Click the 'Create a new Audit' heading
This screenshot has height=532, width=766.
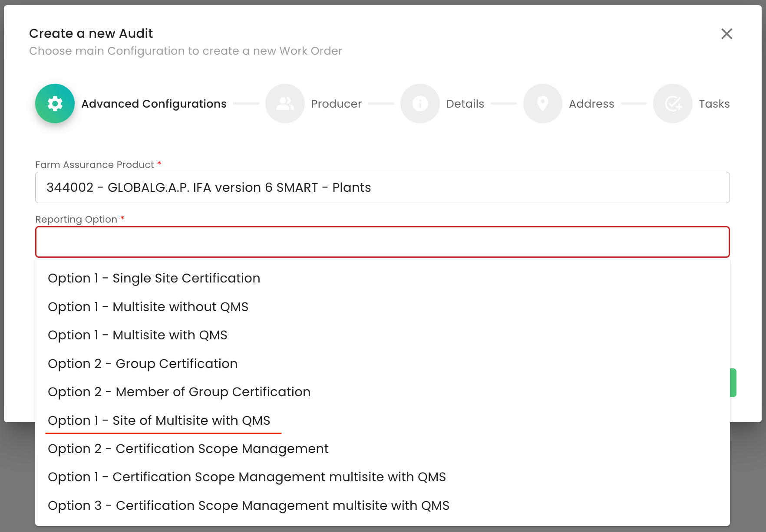click(91, 33)
